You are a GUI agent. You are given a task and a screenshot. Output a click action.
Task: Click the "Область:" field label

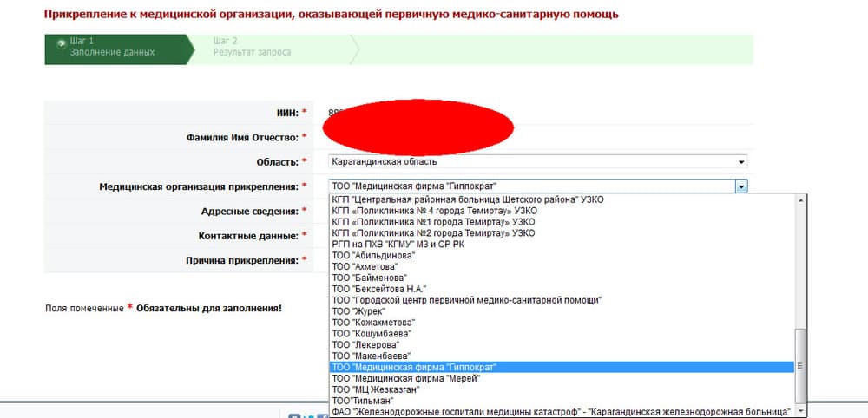277,161
